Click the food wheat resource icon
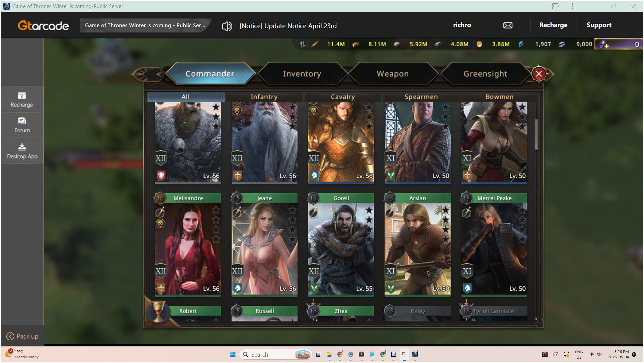 tap(315, 44)
